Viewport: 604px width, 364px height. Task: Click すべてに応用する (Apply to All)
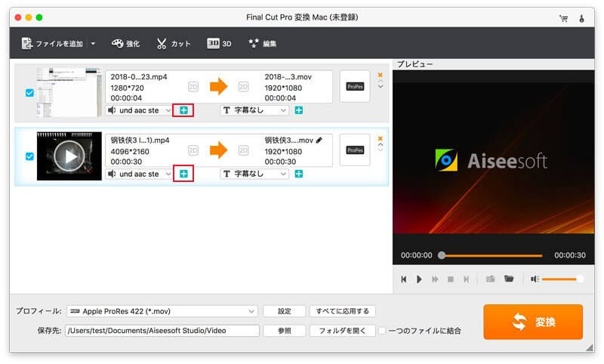tap(343, 311)
